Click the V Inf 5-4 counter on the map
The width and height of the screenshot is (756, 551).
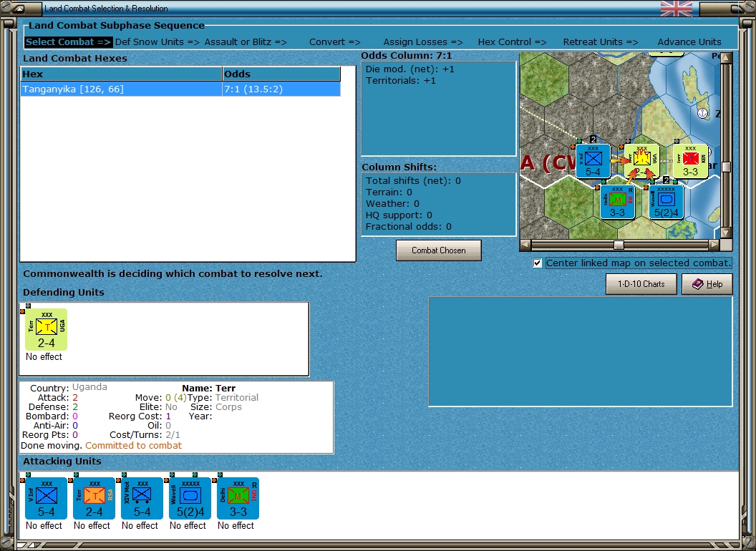click(593, 161)
